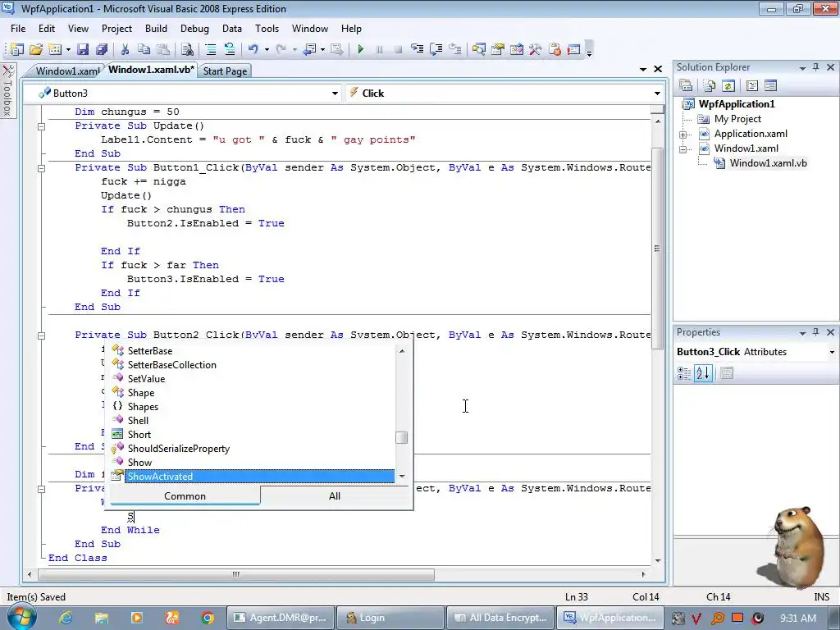Switch IntelliSense list to the Common tab
The width and height of the screenshot is (840, 630).
pyautogui.click(x=185, y=496)
